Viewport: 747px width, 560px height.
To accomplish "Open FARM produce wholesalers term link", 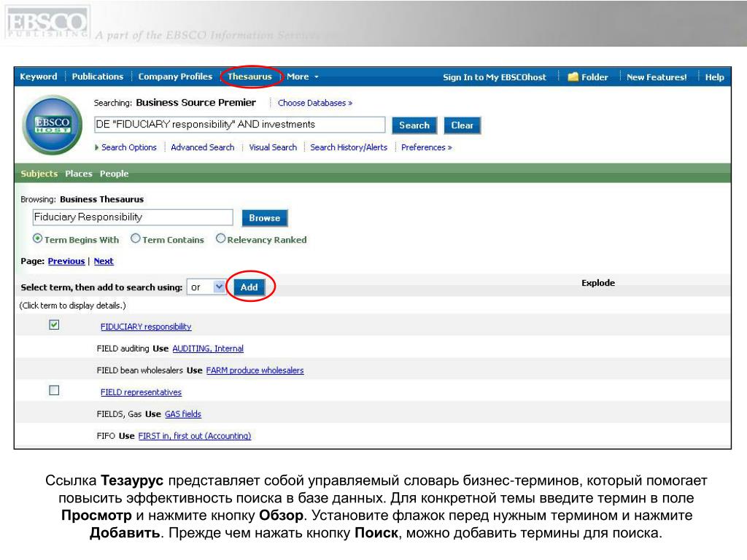I will click(x=255, y=370).
